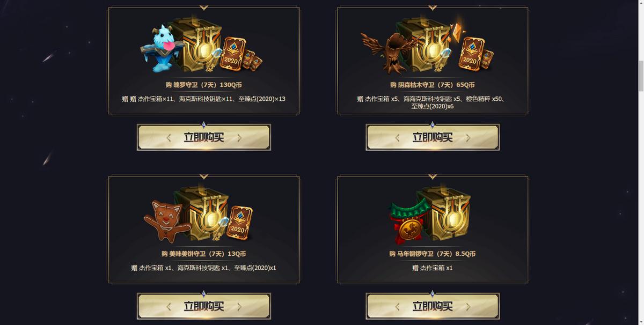
Task: Click the 魄罗守卫 130Q币 title text
Action: tap(203, 85)
